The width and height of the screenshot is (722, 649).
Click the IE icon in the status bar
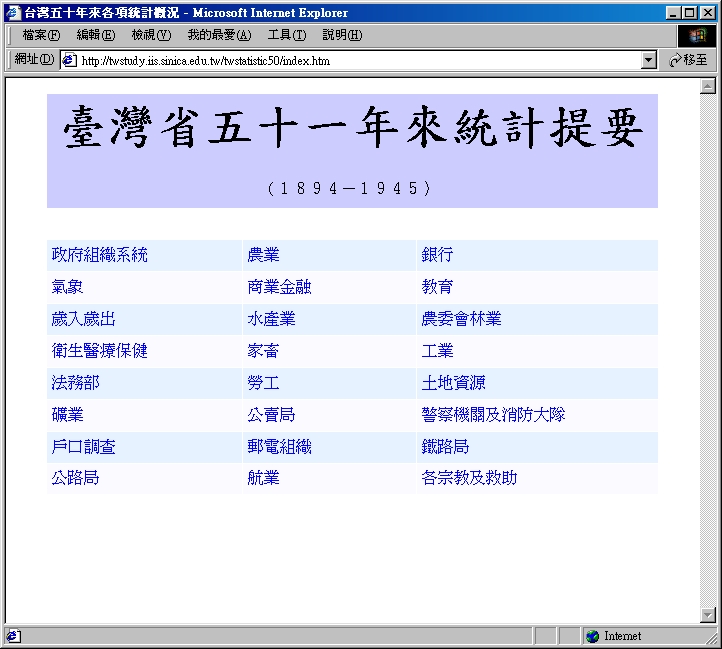pos(12,636)
